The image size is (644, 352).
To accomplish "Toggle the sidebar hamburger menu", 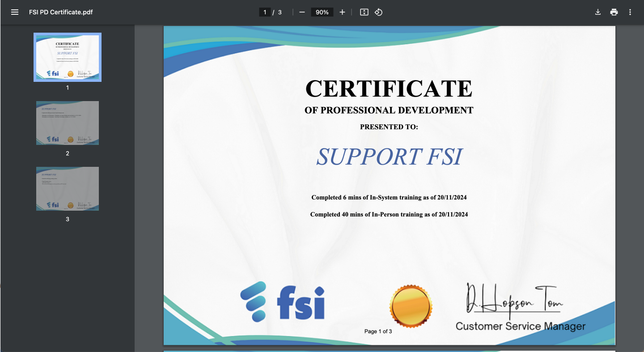I will (15, 12).
